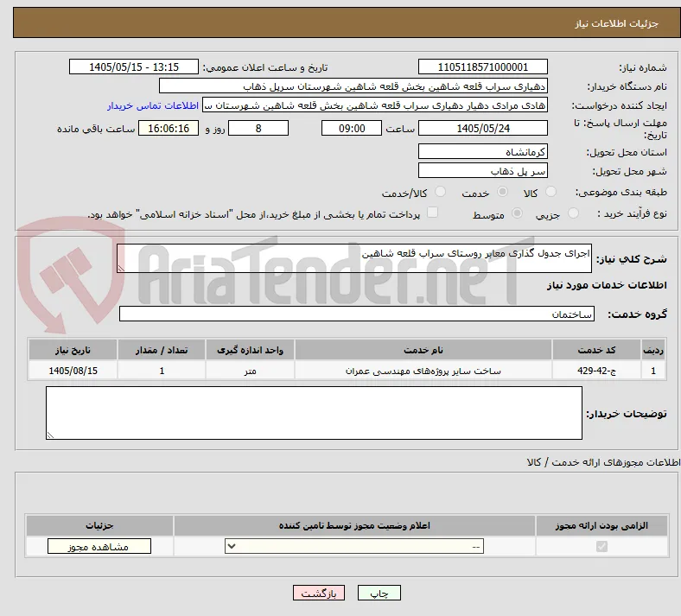
Task: Click ساخت سایر پروژه‌های مهندسی عمران cell
Action: pyautogui.click(x=423, y=371)
